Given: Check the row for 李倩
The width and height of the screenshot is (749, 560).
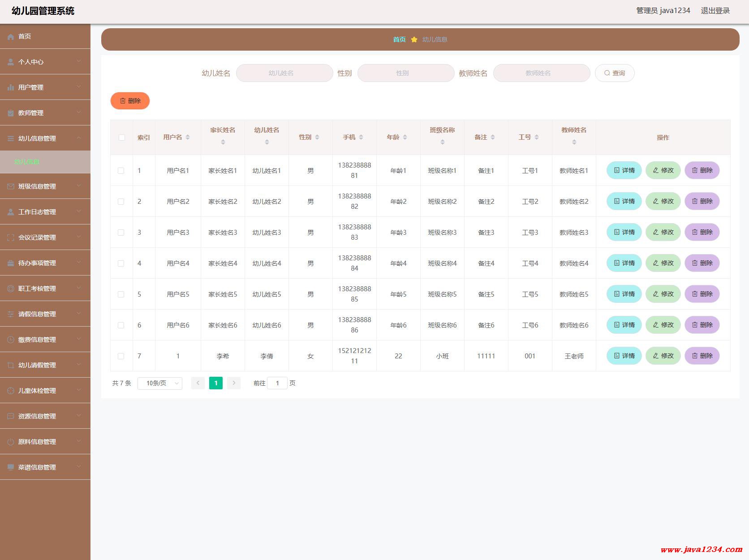Looking at the screenshot, I should (121, 356).
